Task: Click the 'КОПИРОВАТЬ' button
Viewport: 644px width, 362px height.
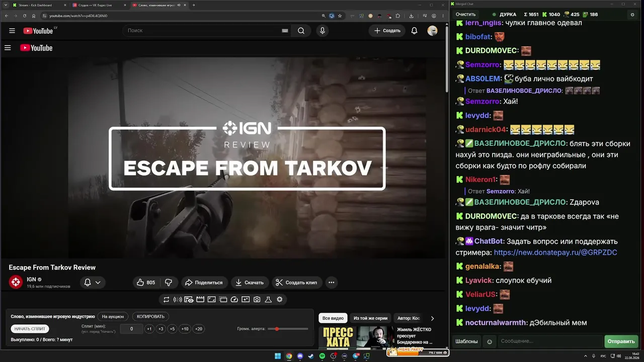Action: point(151,317)
